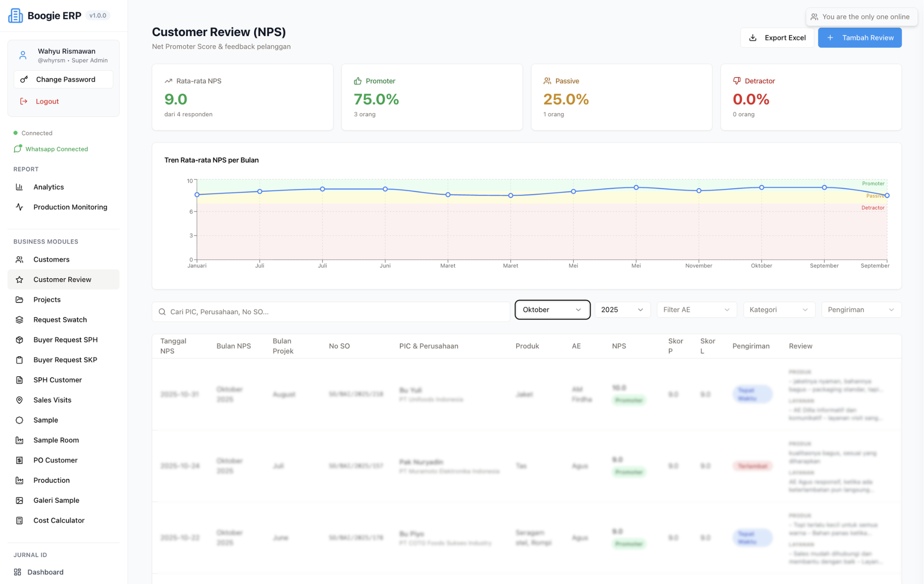This screenshot has width=924, height=584.
Task: Go to Customers in sidebar
Action: click(x=51, y=259)
